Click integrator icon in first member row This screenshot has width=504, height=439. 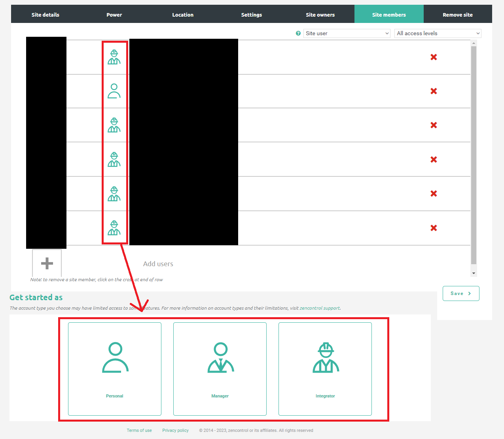114,57
